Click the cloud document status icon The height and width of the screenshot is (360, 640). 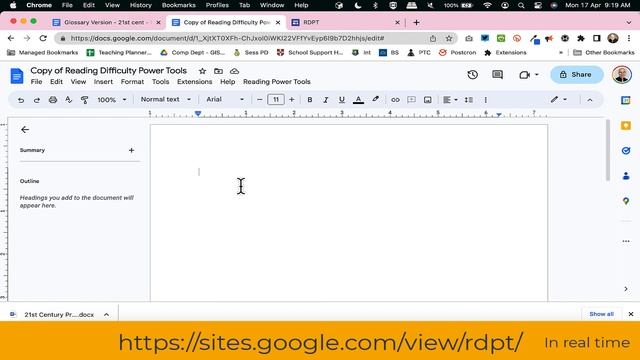point(234,71)
